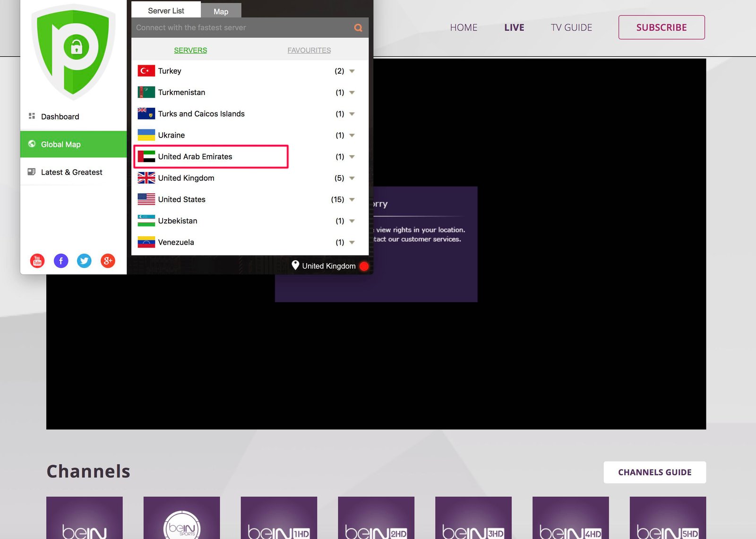The height and width of the screenshot is (539, 756).
Task: Select Dashboard in the sidebar
Action: point(73,116)
